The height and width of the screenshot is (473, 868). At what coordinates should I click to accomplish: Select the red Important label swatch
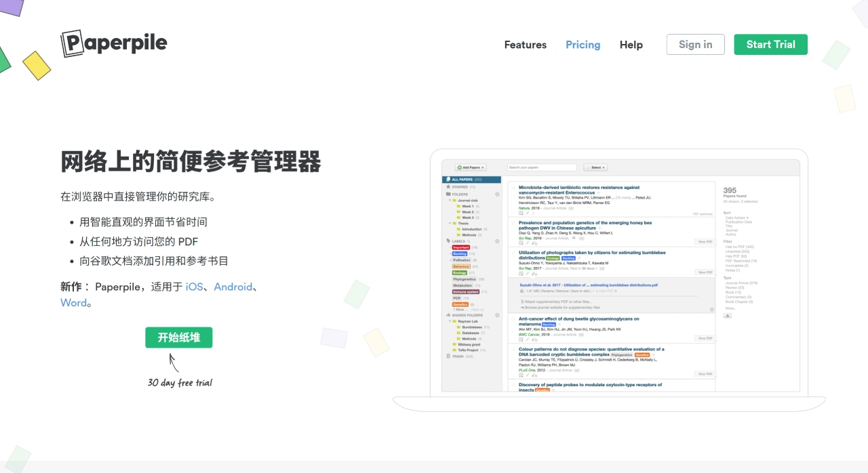[460, 247]
